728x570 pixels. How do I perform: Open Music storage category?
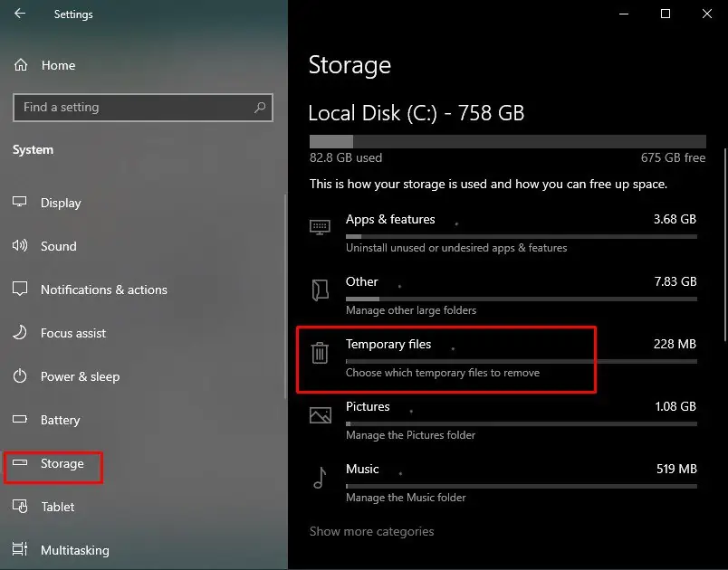coord(503,483)
